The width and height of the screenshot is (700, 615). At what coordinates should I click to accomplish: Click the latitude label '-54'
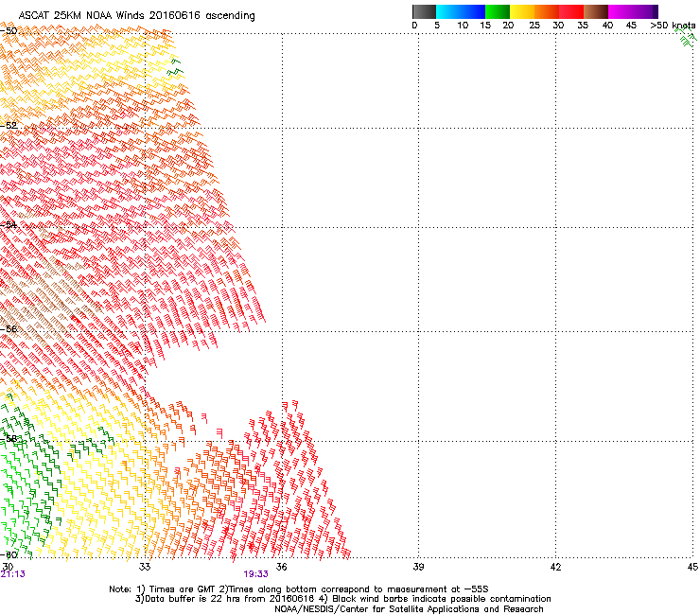tap(9, 224)
